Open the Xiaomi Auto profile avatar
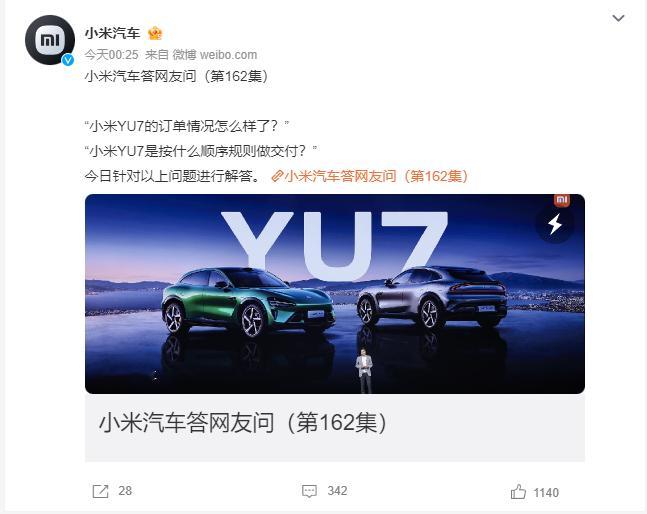Viewport: 647px width, 514px height. click(x=50, y=40)
